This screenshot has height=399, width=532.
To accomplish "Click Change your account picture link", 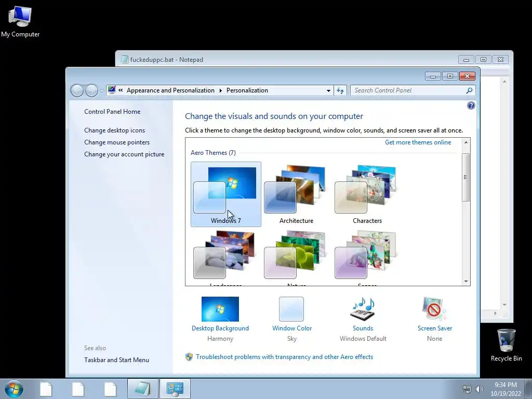I will click(x=124, y=154).
